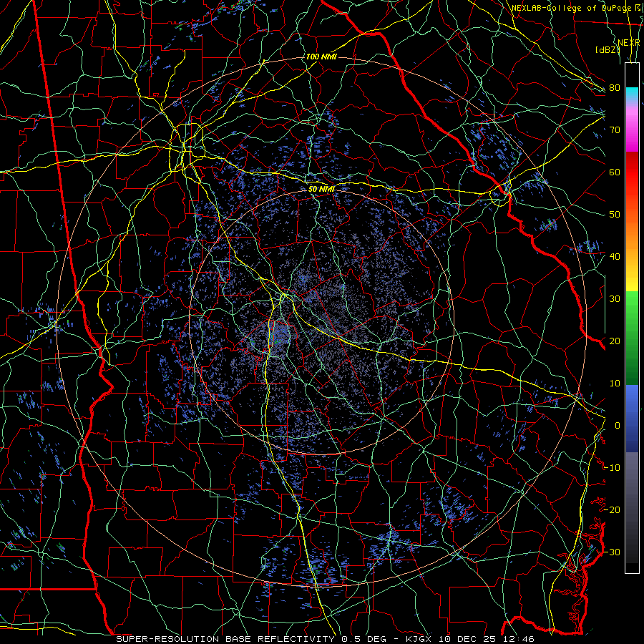Click the 70 value on the dBZ scale
The image size is (644, 644).
pos(615,130)
